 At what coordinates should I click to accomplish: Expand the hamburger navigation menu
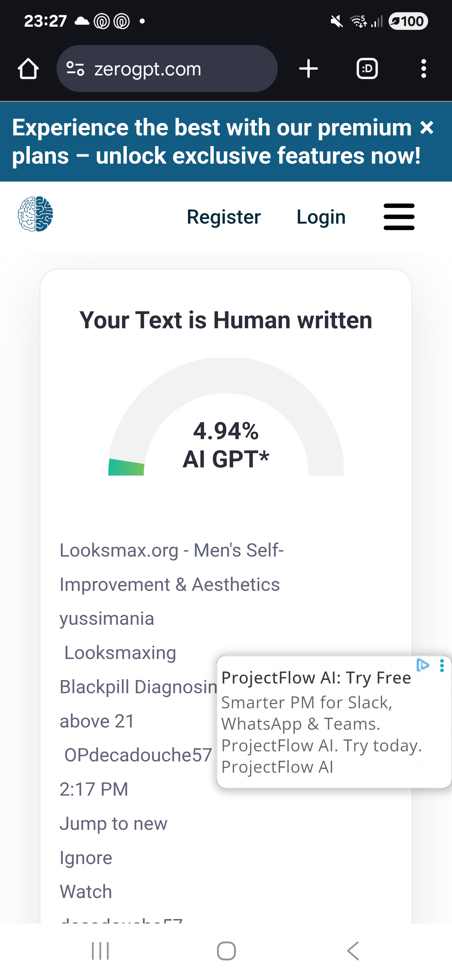click(399, 217)
